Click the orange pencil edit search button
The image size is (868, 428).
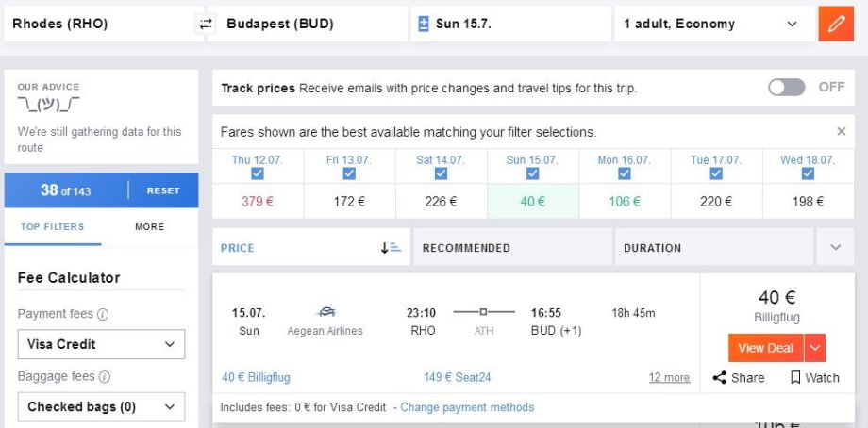(835, 25)
